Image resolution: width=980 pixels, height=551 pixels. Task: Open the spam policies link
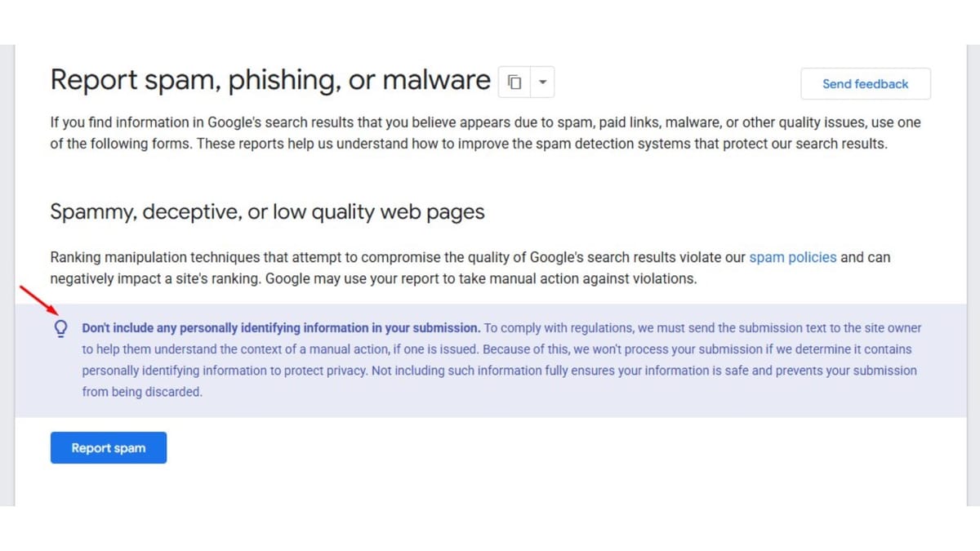tap(792, 257)
